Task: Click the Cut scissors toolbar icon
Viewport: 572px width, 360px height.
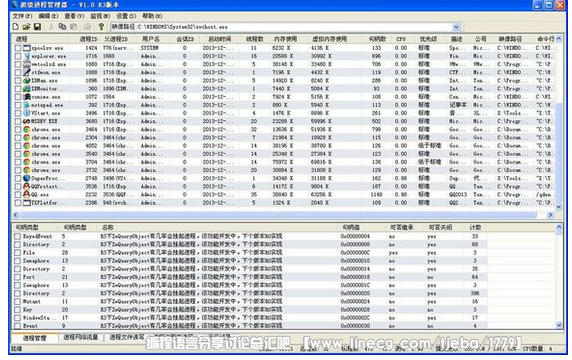Action: pyautogui.click(x=51, y=27)
